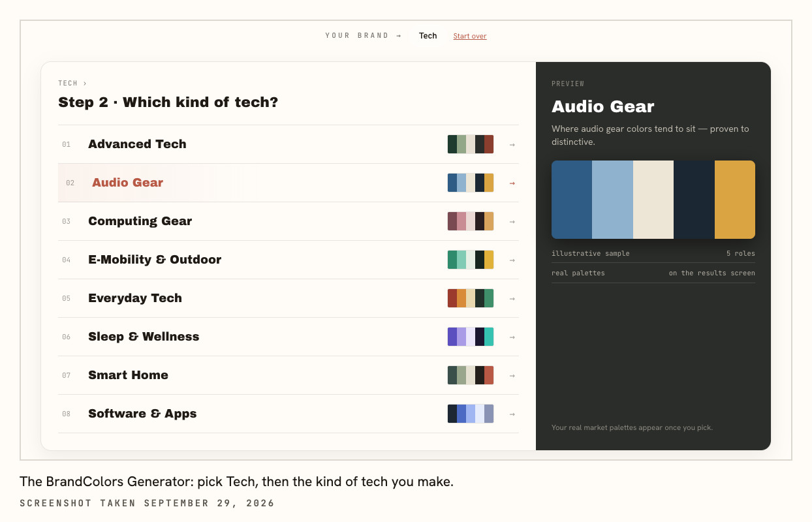
Task: Click 'on the results screen' text
Action: 712,273
